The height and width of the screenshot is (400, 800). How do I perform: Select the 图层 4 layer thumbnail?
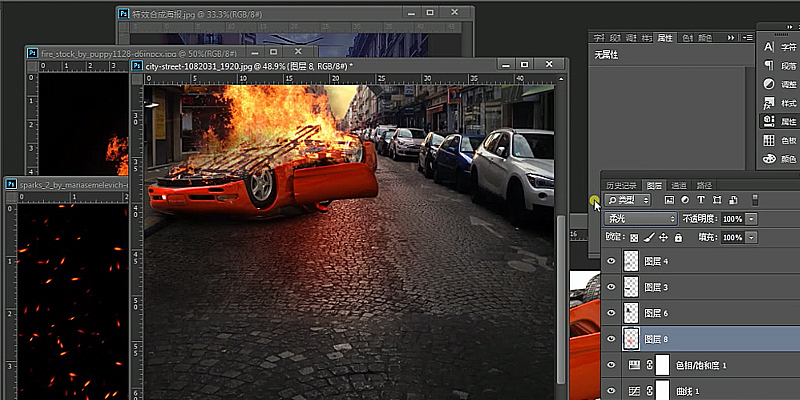(631, 261)
